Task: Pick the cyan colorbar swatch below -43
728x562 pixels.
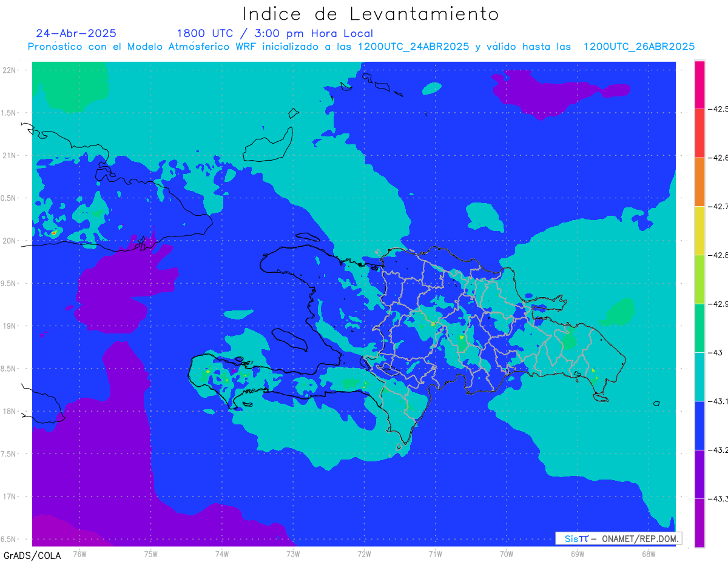Action: click(699, 376)
